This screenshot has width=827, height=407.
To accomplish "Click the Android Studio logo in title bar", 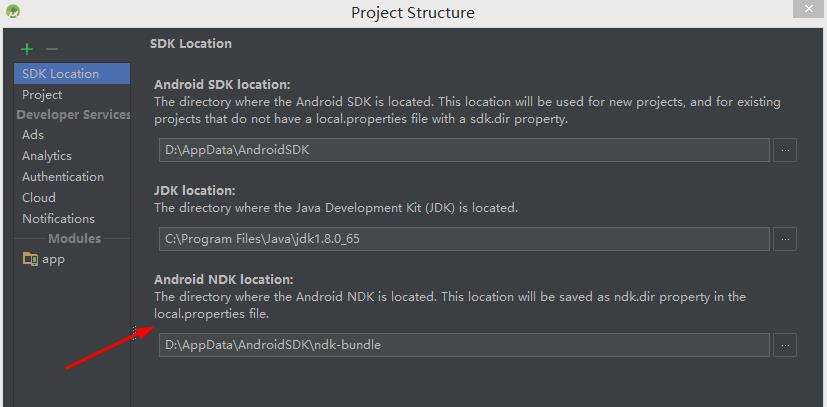I will point(13,11).
